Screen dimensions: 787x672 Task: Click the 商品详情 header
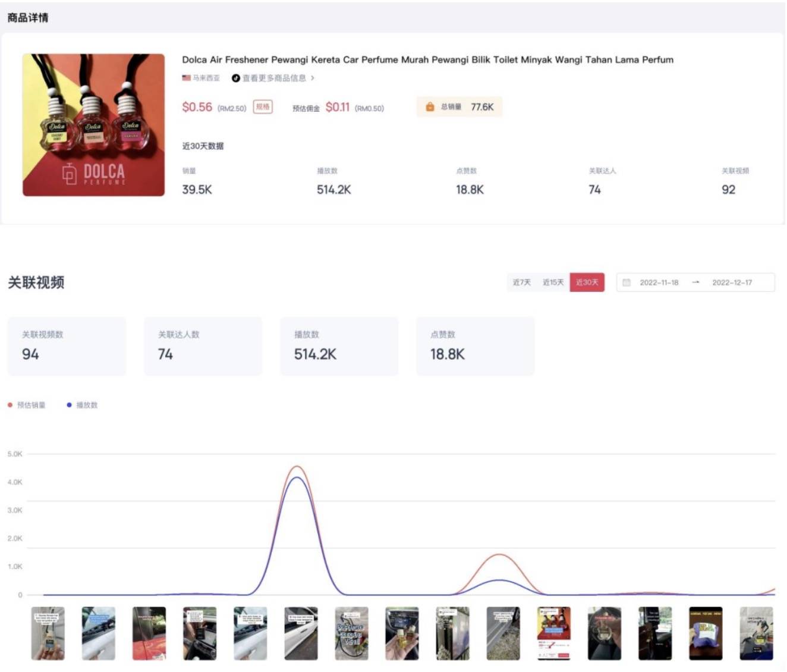[x=28, y=18]
